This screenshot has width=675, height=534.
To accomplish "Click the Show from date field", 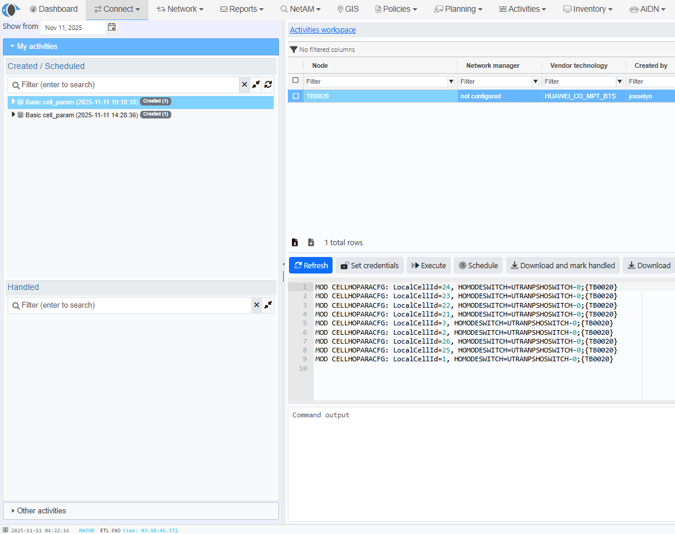I will click(x=74, y=28).
